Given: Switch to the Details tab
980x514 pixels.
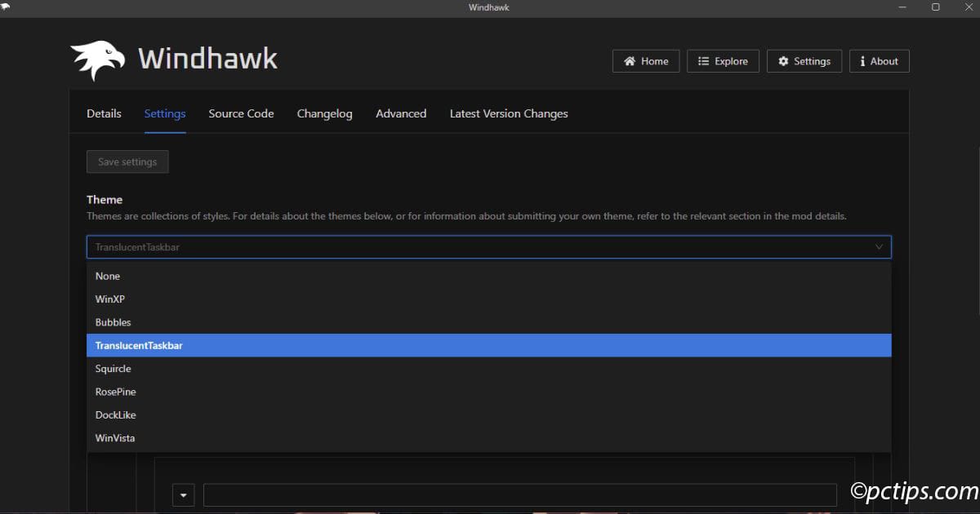Looking at the screenshot, I should click(104, 113).
